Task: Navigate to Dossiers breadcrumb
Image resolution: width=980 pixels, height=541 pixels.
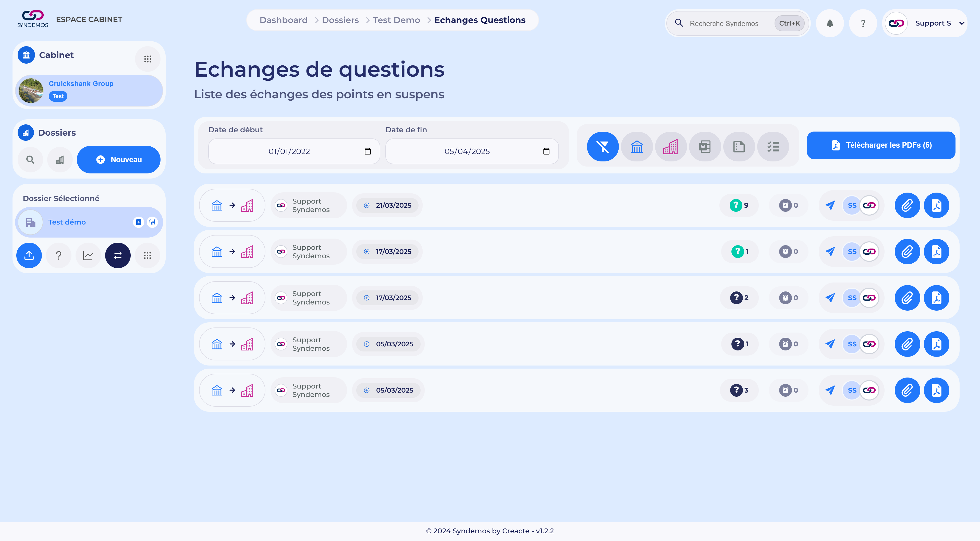Action: (340, 20)
